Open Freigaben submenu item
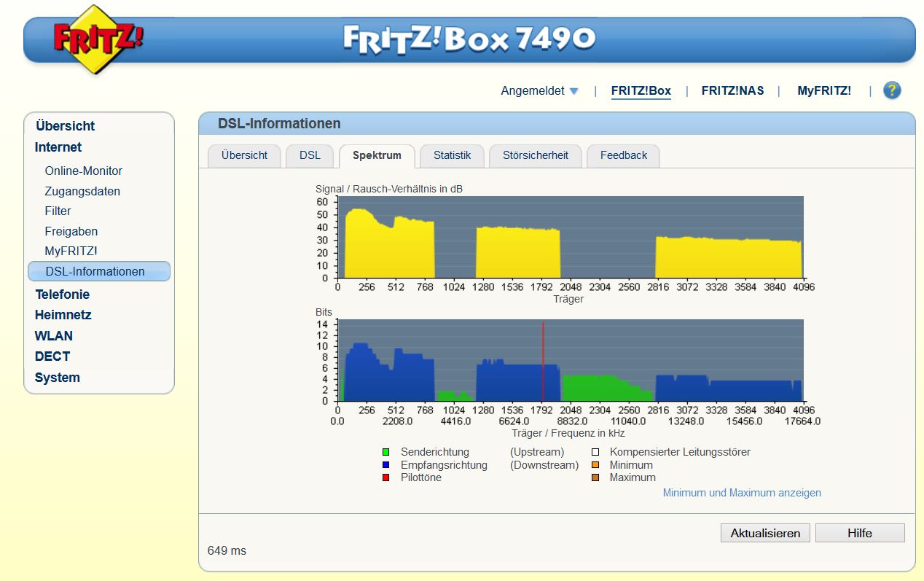 pos(71,231)
